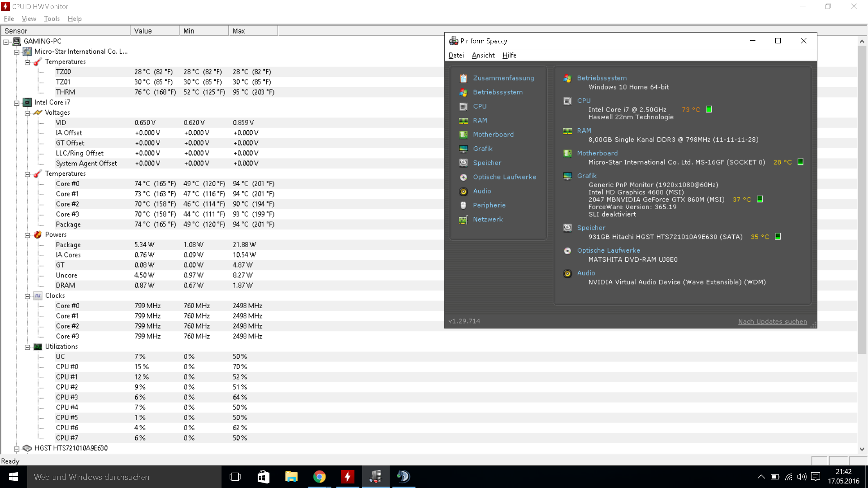Click the green Motherboard temperature indicator square
The width and height of the screenshot is (868, 488).
pyautogui.click(x=800, y=162)
